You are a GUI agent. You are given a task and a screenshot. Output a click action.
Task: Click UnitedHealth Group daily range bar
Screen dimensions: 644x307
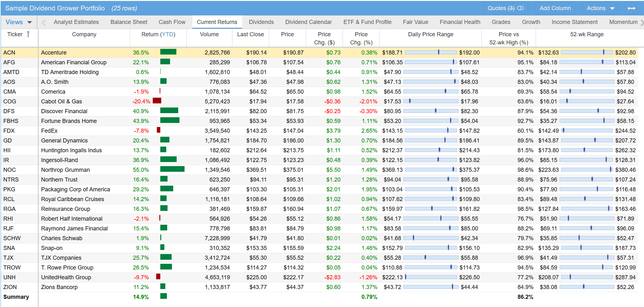click(x=431, y=277)
